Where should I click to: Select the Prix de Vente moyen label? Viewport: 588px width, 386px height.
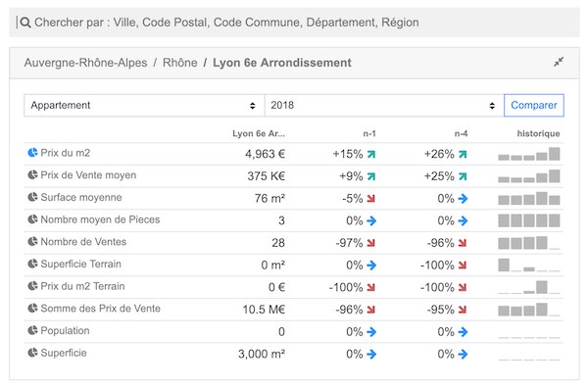tap(88, 175)
